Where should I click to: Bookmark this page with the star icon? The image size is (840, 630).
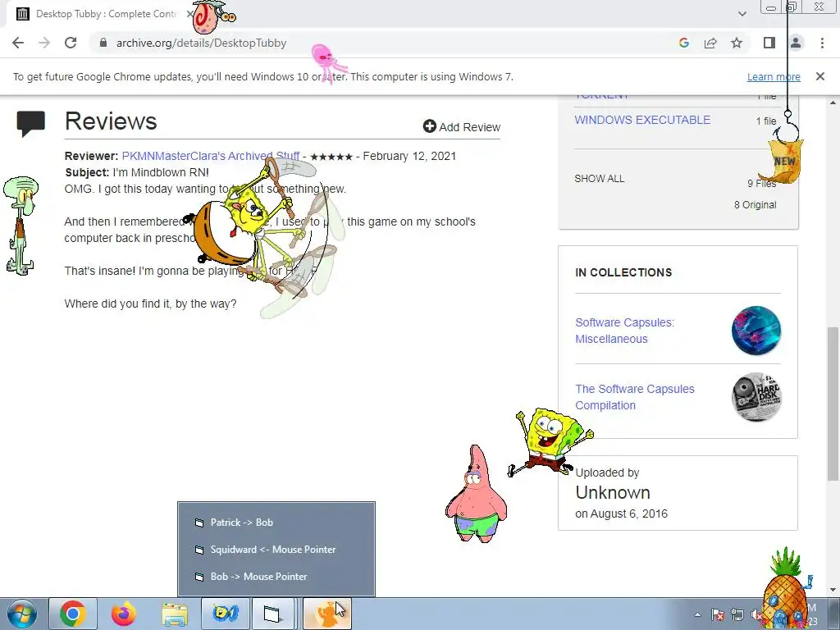pyautogui.click(x=737, y=43)
